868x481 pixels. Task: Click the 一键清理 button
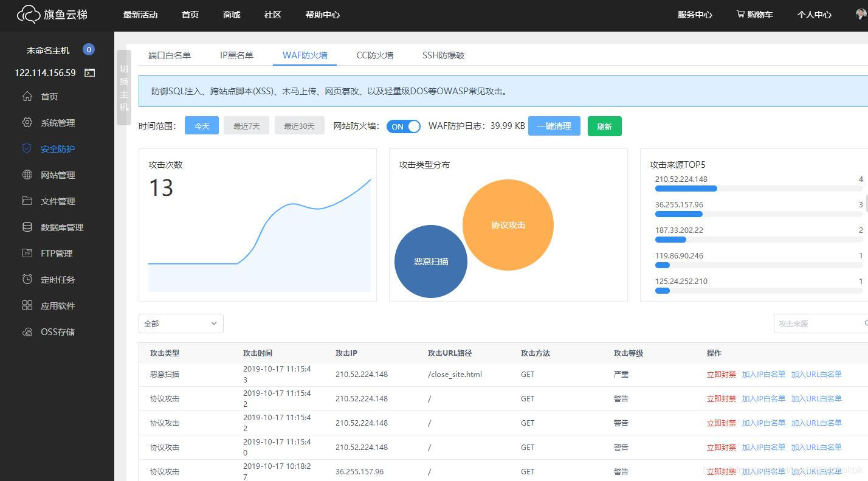[554, 126]
